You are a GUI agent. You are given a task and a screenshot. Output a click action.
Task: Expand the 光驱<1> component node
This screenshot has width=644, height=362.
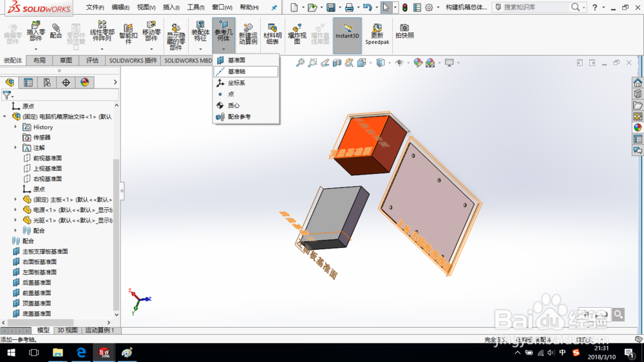click(15, 220)
